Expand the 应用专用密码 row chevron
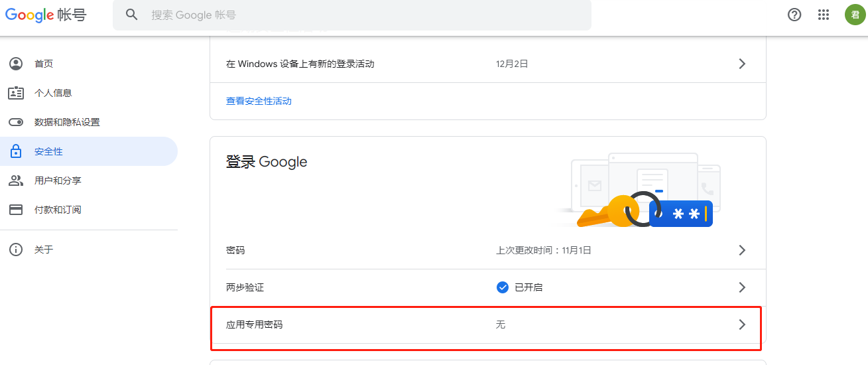The image size is (868, 365). pos(742,325)
